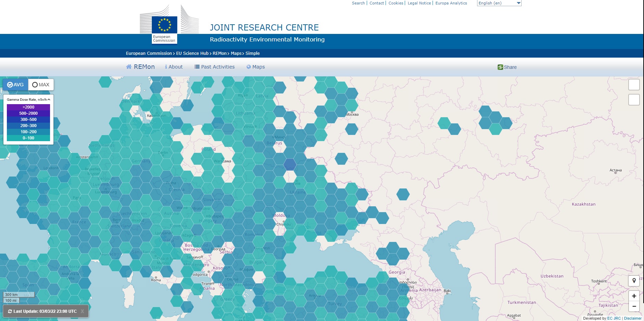Click the Gamma Dose Rate, nSv/h legend title
This screenshot has width=644, height=321.
26,100
